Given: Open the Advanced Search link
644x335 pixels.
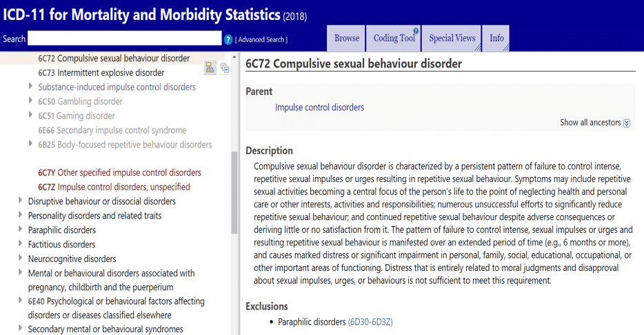Looking at the screenshot, I should (261, 40).
